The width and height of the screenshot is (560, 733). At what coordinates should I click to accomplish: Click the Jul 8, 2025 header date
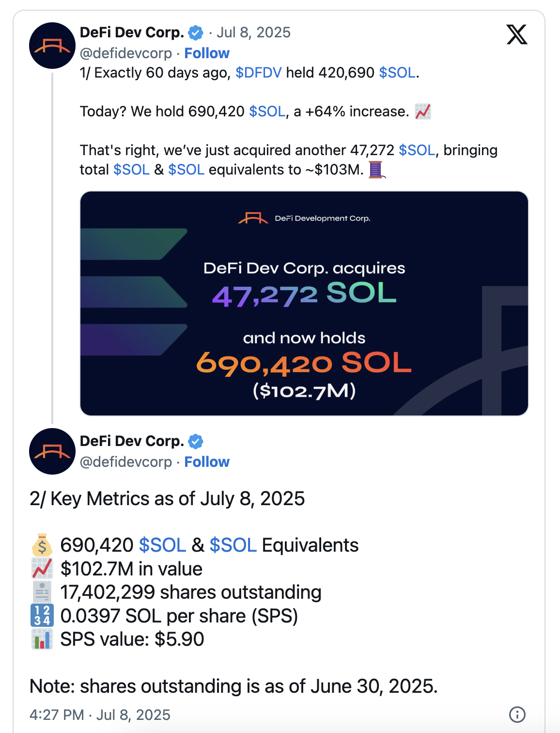click(x=253, y=32)
